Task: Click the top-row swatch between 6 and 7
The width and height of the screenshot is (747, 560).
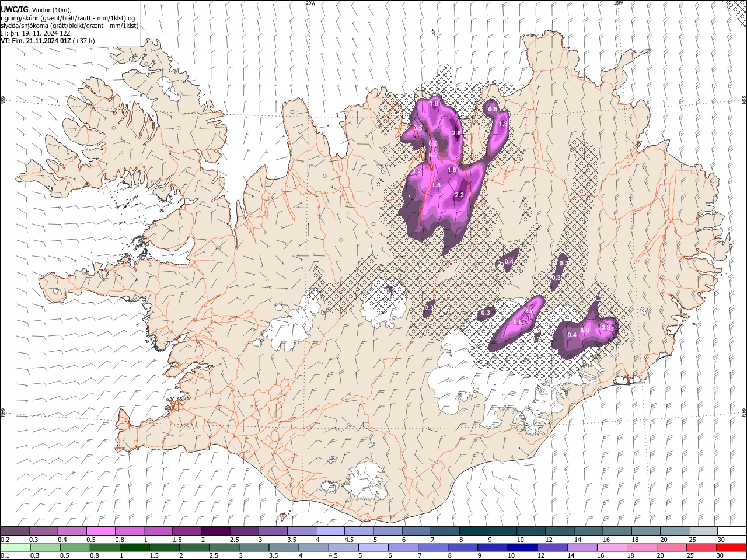Action: point(416,531)
